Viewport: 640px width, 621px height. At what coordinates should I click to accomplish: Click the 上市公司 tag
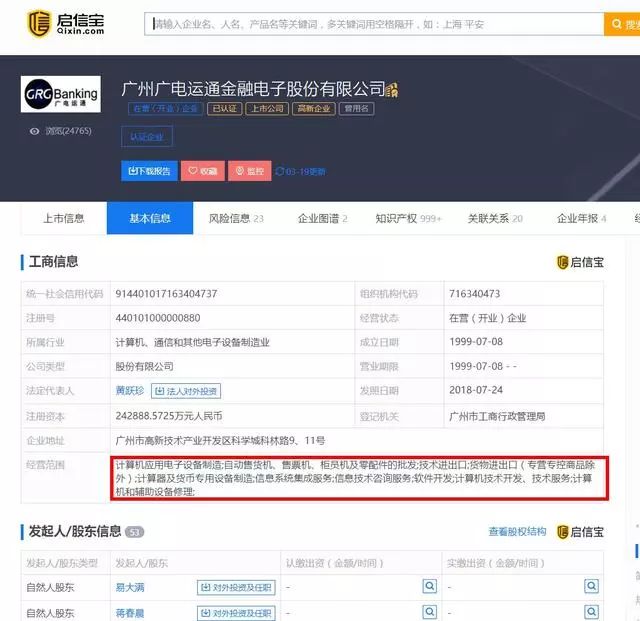click(x=267, y=109)
